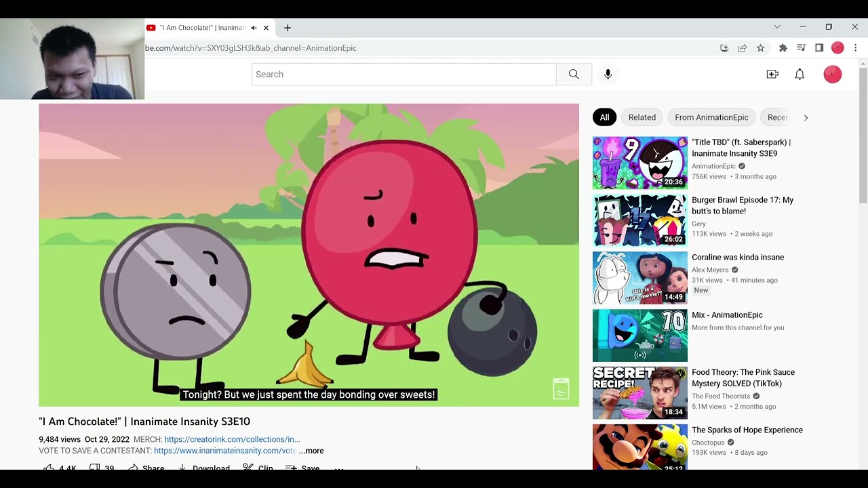Select the From AnimationEpic chip
The image size is (868, 488).
point(711,117)
